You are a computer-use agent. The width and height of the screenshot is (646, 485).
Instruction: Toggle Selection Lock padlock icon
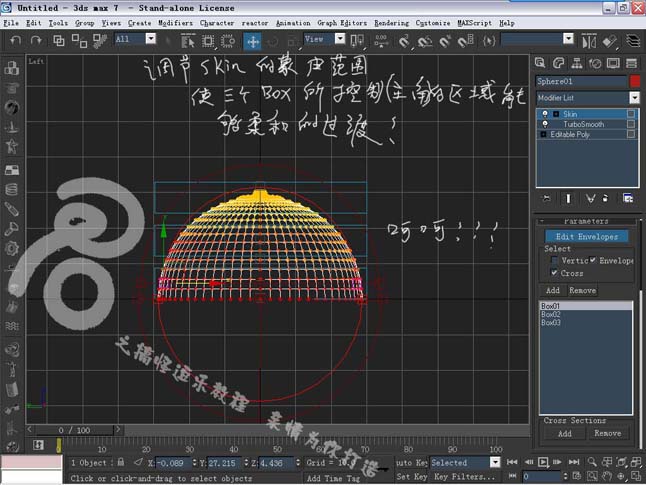[x=121, y=462]
